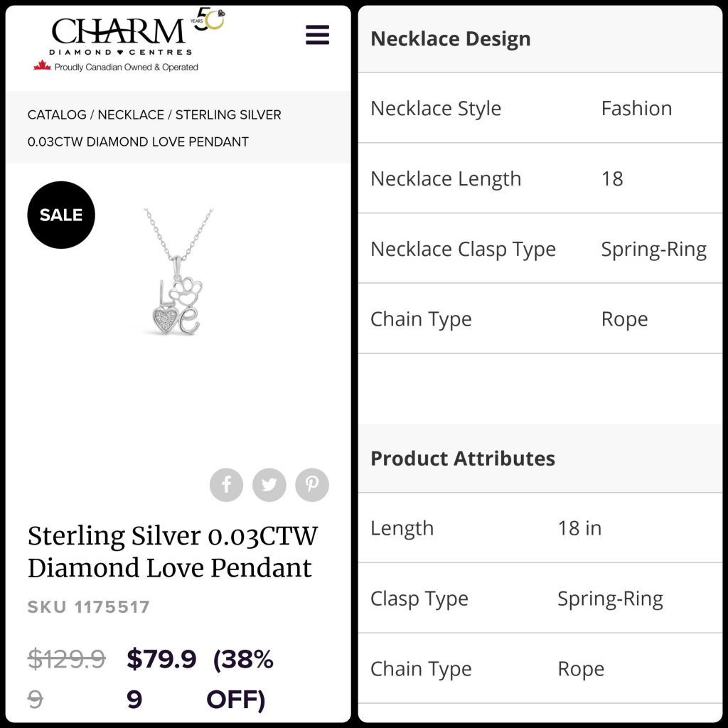
Task: Share product on Facebook
Action: coord(226,485)
